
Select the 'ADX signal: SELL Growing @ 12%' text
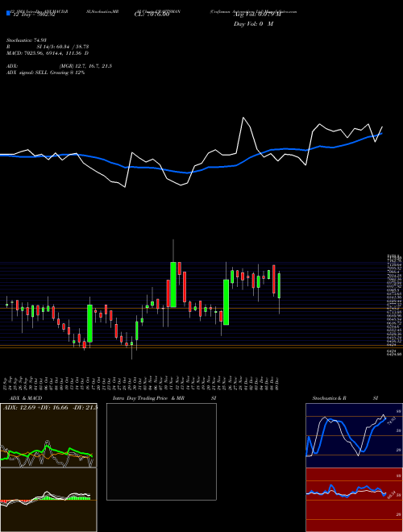(45, 73)
